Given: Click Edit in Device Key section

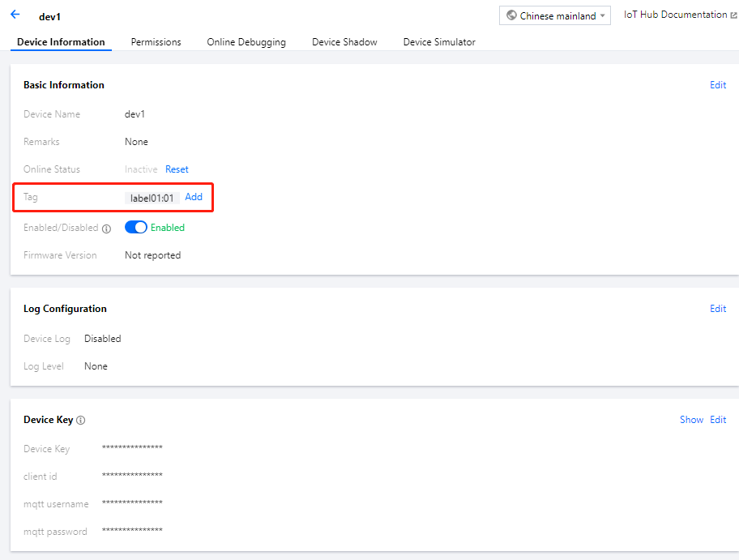Looking at the screenshot, I should point(718,420).
